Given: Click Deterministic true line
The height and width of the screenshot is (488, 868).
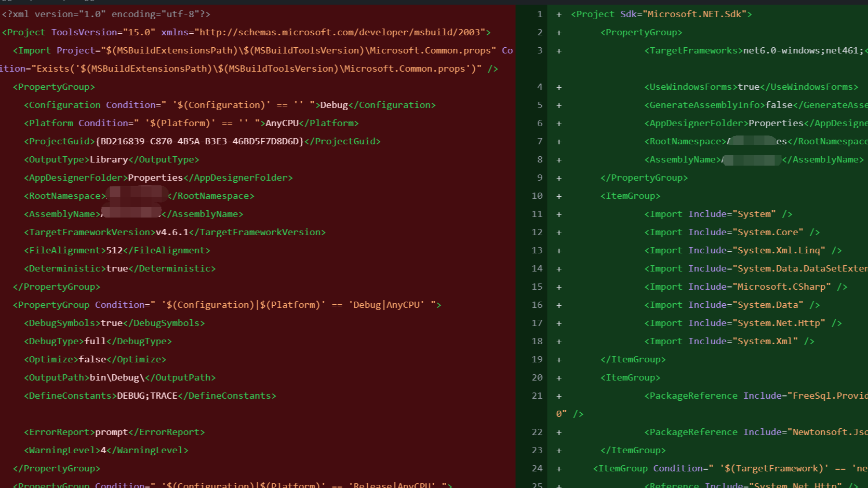Looking at the screenshot, I should 119,268.
